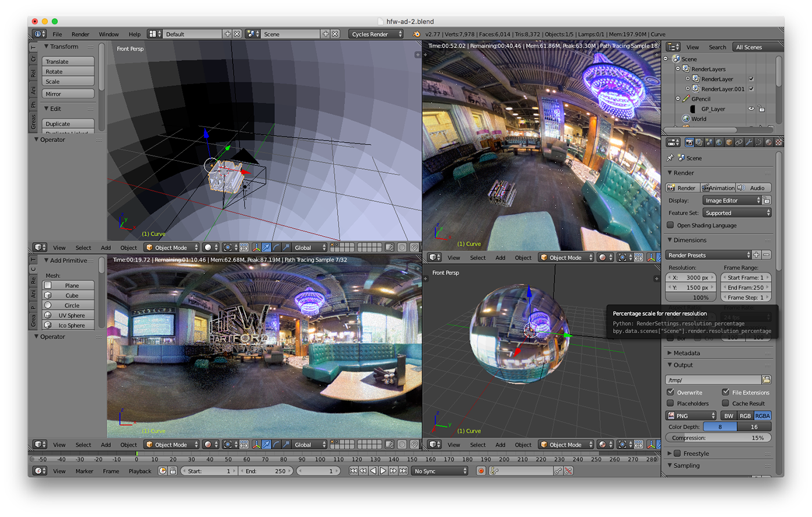
Task: Play animation in reverse
Action: click(x=373, y=471)
